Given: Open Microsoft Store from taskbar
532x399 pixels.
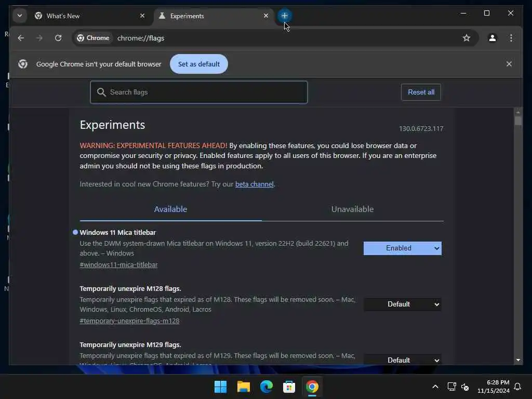Looking at the screenshot, I should coord(289,387).
